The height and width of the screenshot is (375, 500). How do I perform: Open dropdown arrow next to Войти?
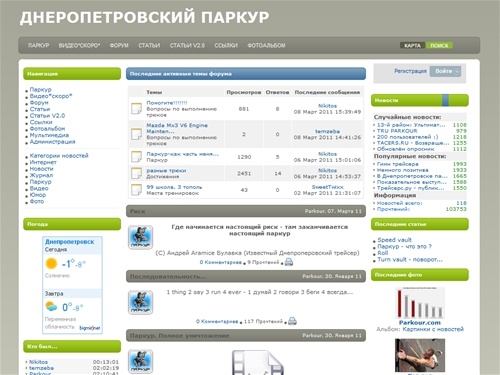click(457, 71)
